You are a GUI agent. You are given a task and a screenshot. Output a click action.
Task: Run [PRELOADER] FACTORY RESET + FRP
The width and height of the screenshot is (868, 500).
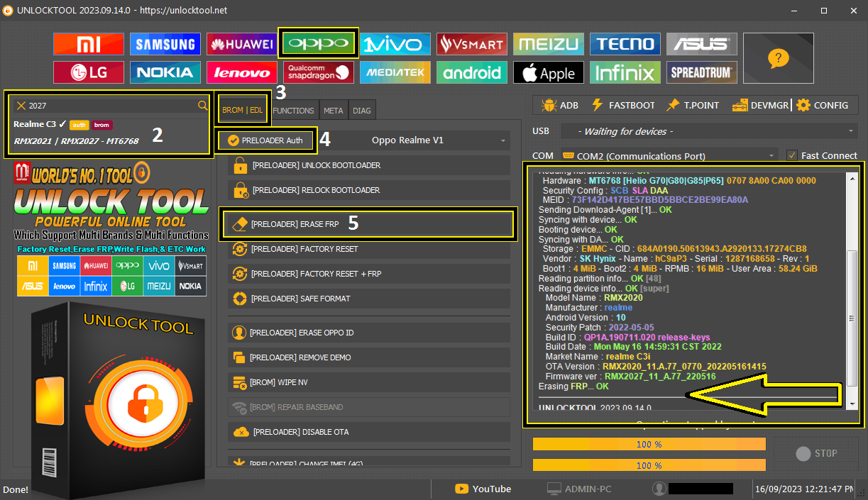coord(369,274)
